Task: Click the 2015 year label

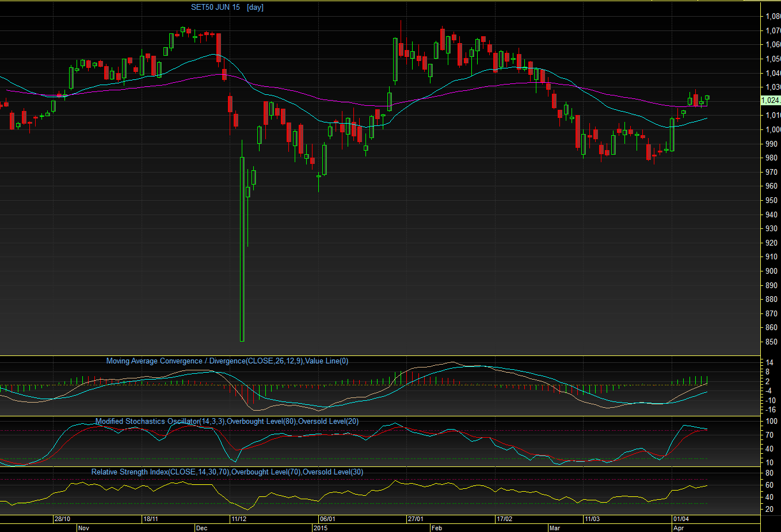Action: tap(320, 528)
